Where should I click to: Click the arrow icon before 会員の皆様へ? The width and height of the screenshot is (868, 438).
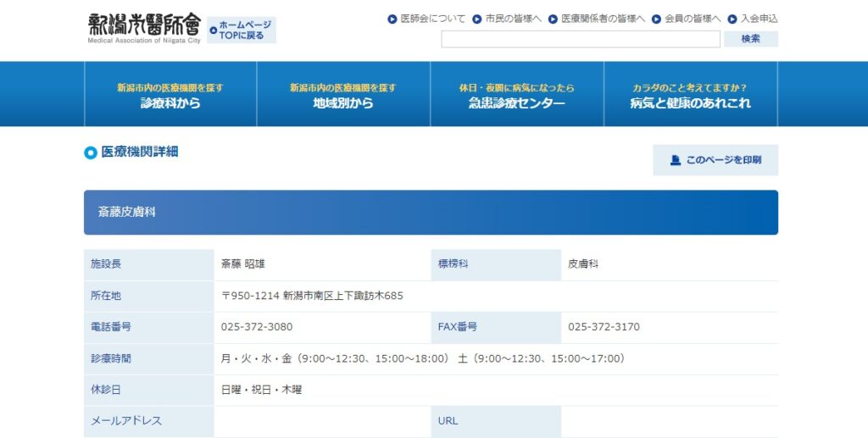tap(656, 19)
